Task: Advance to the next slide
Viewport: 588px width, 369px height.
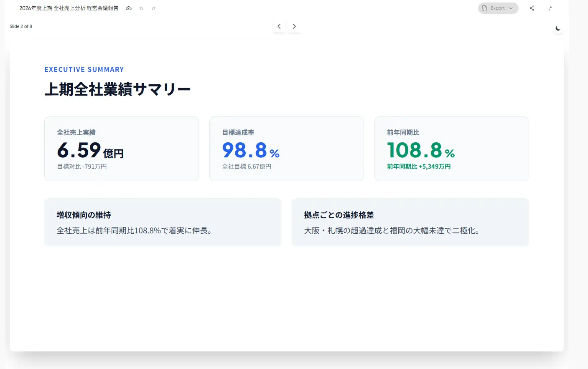Action: [x=294, y=26]
